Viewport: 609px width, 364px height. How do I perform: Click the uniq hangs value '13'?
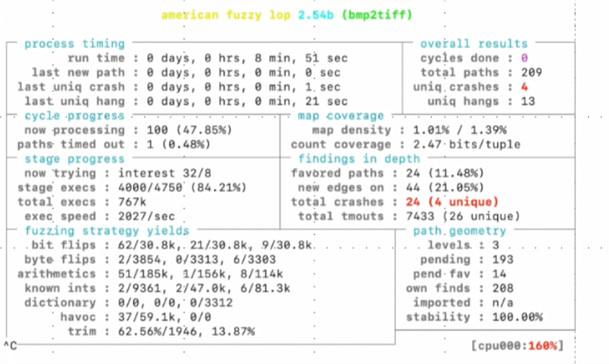point(528,101)
